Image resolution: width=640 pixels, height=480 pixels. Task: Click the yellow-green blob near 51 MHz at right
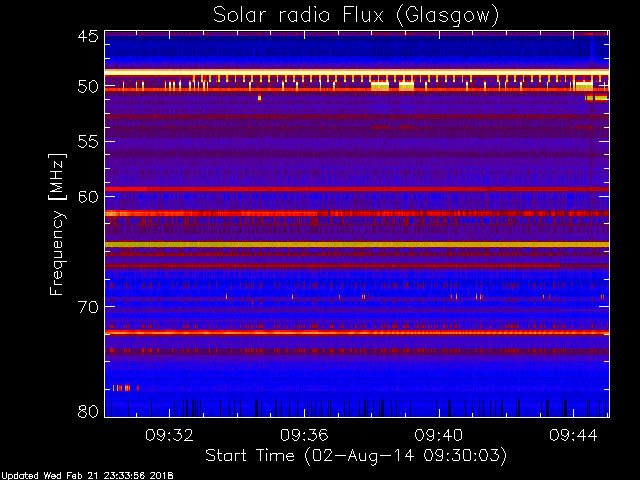[596, 98]
